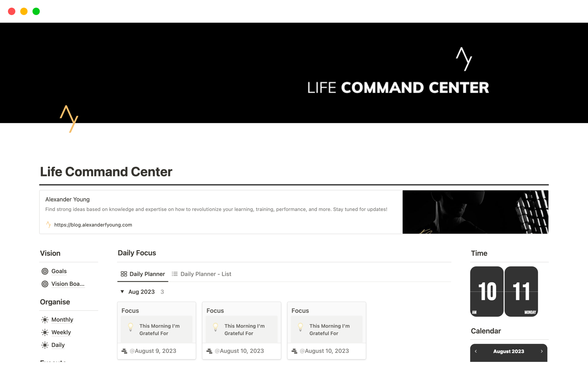Open the Goals page link
Image resolution: width=588 pixels, height=368 pixels.
click(59, 271)
